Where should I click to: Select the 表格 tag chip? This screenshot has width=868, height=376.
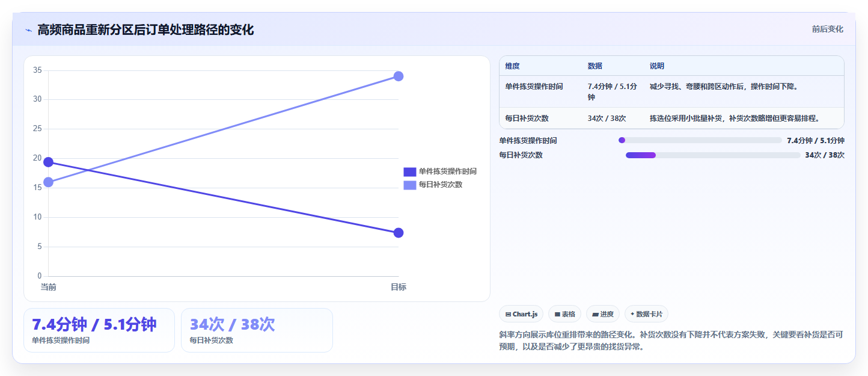pos(564,314)
